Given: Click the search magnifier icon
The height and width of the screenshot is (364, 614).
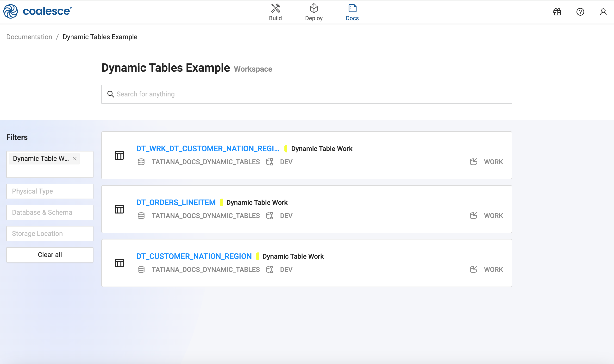Looking at the screenshot, I should pos(111,94).
